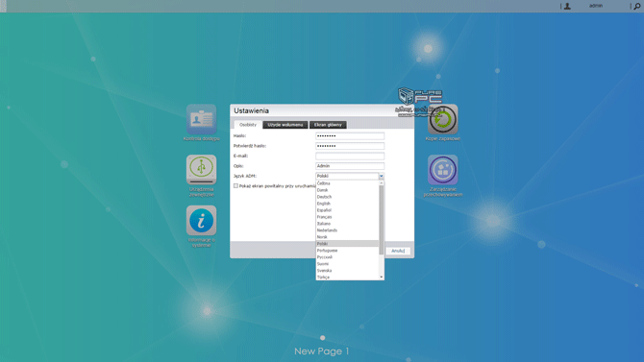The image size is (644, 362).
Task: Click the E-mail input field
Action: (350, 156)
